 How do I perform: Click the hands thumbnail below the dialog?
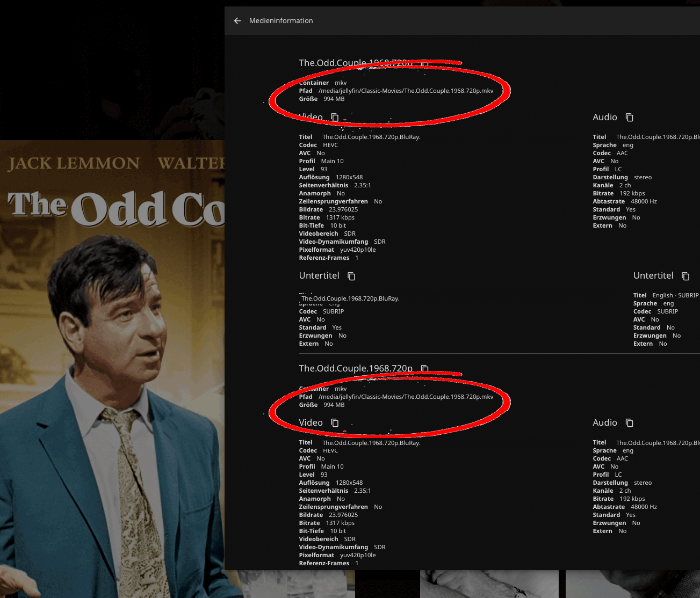click(x=489, y=585)
